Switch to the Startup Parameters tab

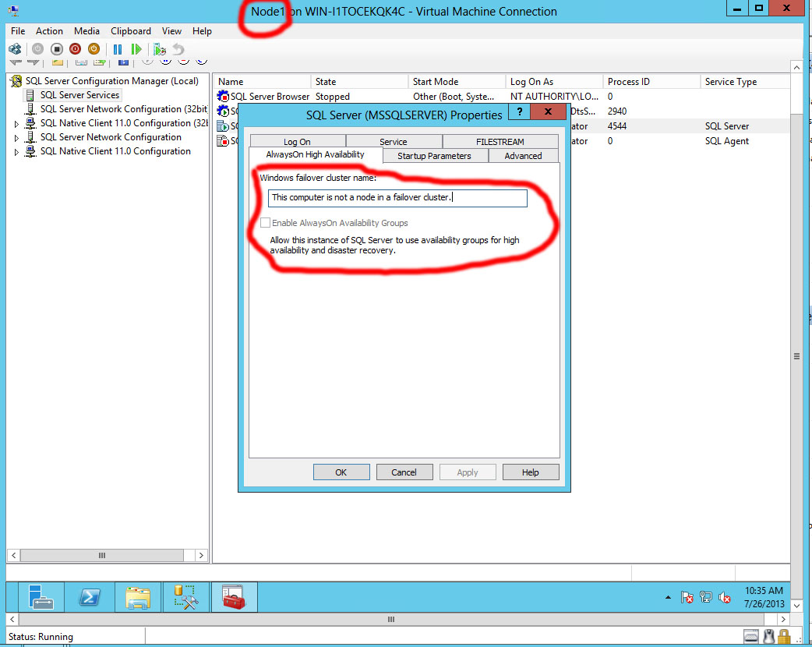[x=435, y=155]
